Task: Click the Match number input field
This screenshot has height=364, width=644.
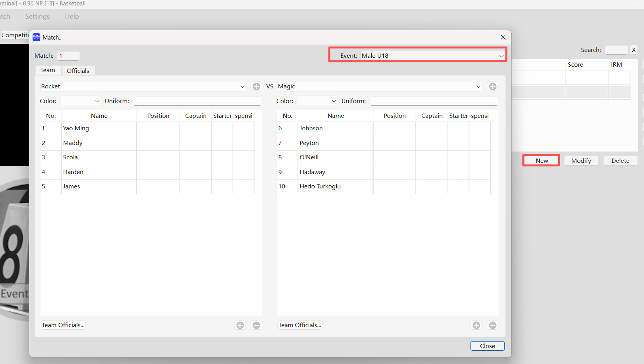Action: click(69, 56)
